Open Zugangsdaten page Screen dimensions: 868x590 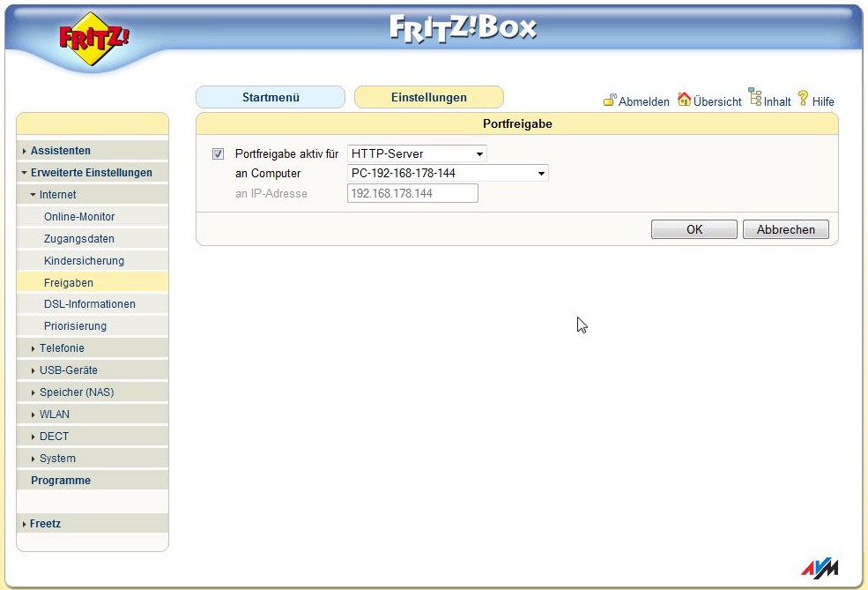point(93,239)
